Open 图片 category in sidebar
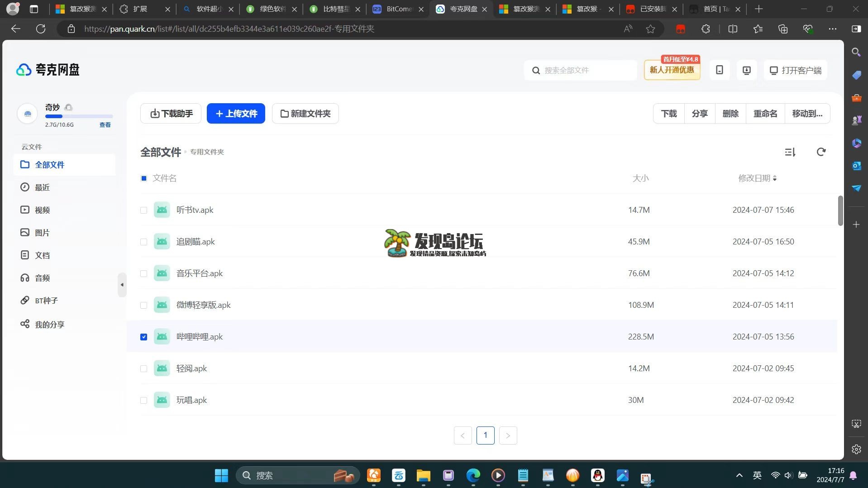868x488 pixels. click(x=64, y=233)
